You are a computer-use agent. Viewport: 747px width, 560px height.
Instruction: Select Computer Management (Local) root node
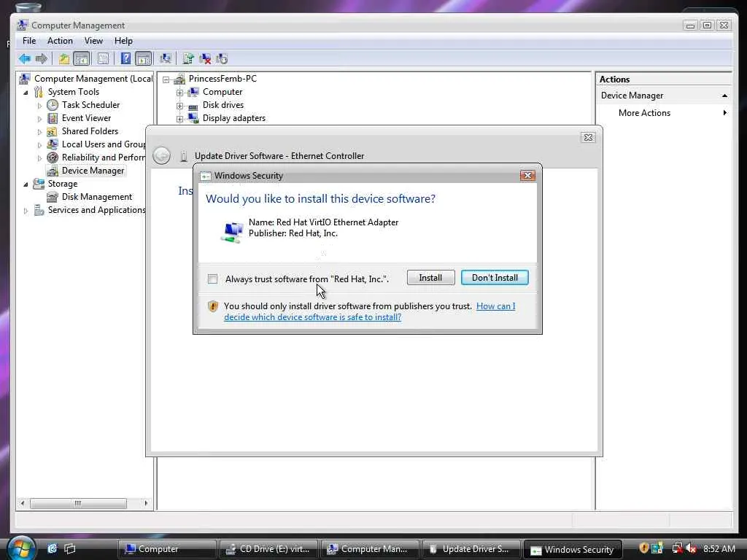pyautogui.click(x=93, y=79)
